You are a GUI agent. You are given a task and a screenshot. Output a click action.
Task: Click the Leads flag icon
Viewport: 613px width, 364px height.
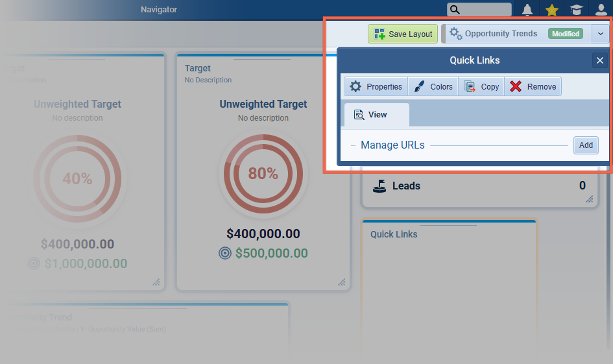tap(379, 186)
